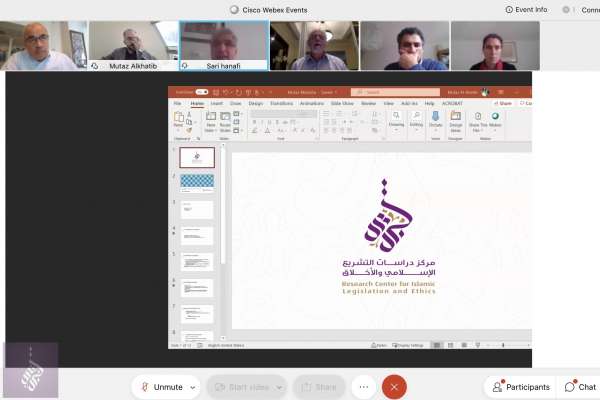Switch to the Insert ribbon tab
Image resolution: width=600 pixels, height=400 pixels.
tap(217, 103)
